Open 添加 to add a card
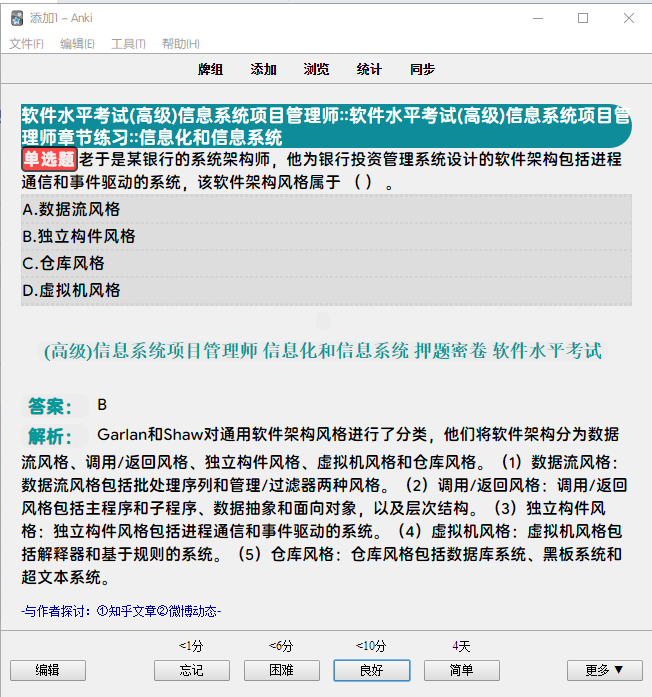 (263, 69)
